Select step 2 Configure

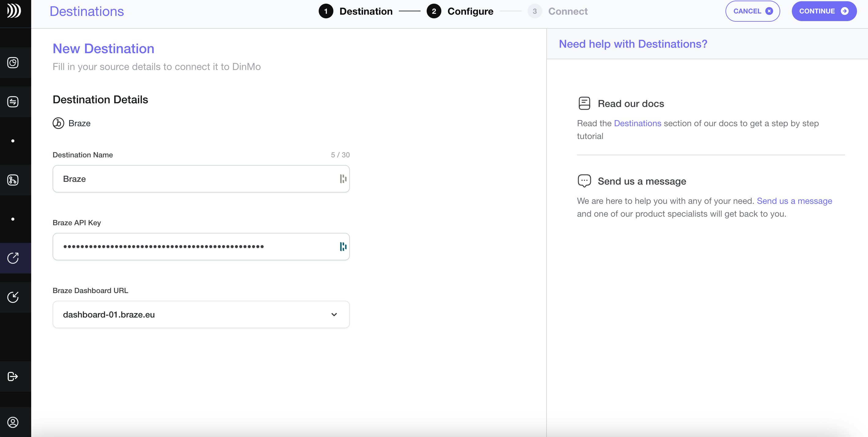click(460, 11)
